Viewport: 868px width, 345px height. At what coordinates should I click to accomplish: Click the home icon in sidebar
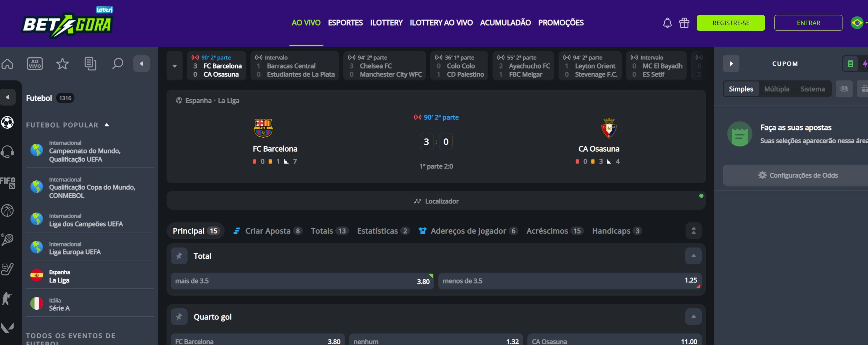click(x=8, y=64)
